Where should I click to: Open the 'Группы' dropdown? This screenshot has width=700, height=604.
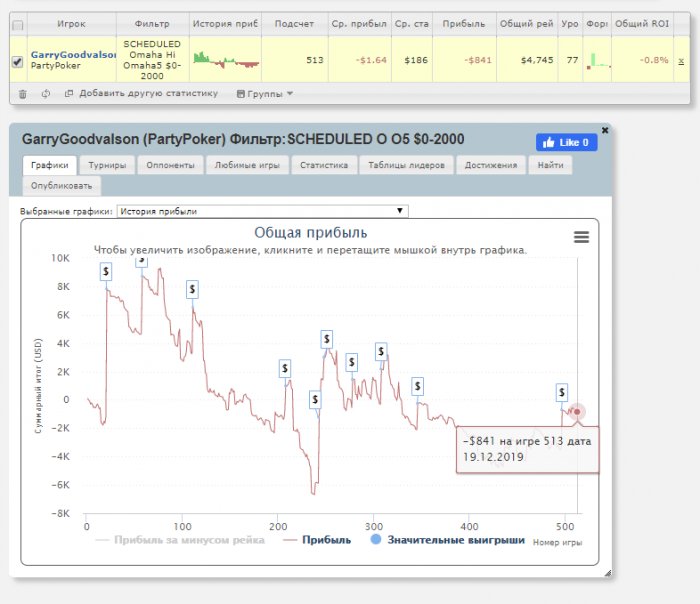(265, 94)
